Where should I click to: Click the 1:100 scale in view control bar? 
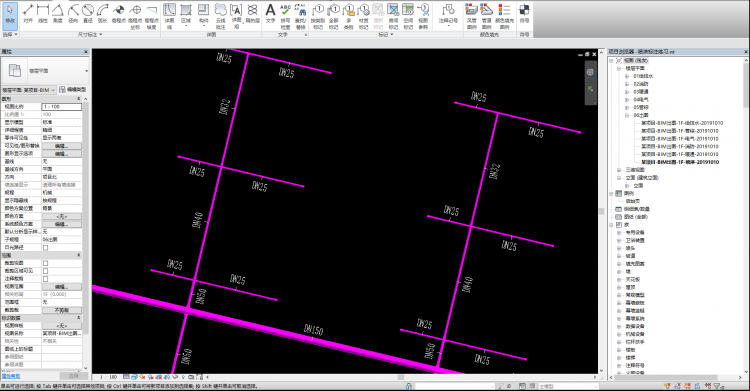tap(108, 377)
